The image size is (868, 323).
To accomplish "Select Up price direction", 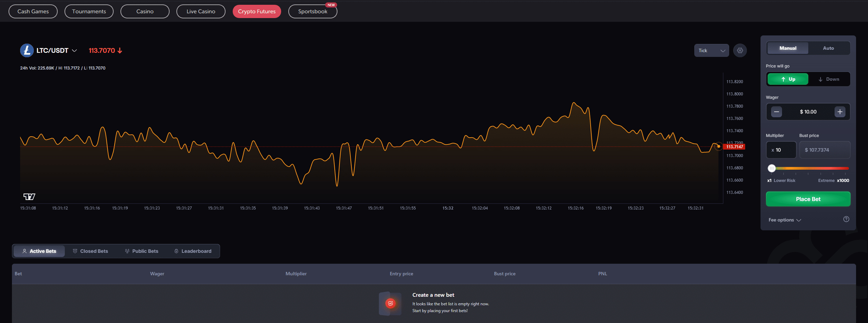I will 788,79.
